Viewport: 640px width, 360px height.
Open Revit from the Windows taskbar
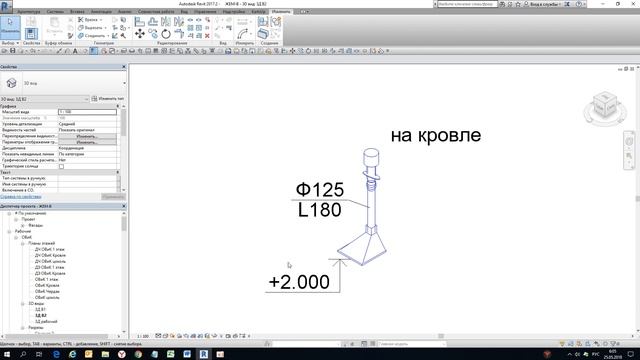tap(203, 354)
